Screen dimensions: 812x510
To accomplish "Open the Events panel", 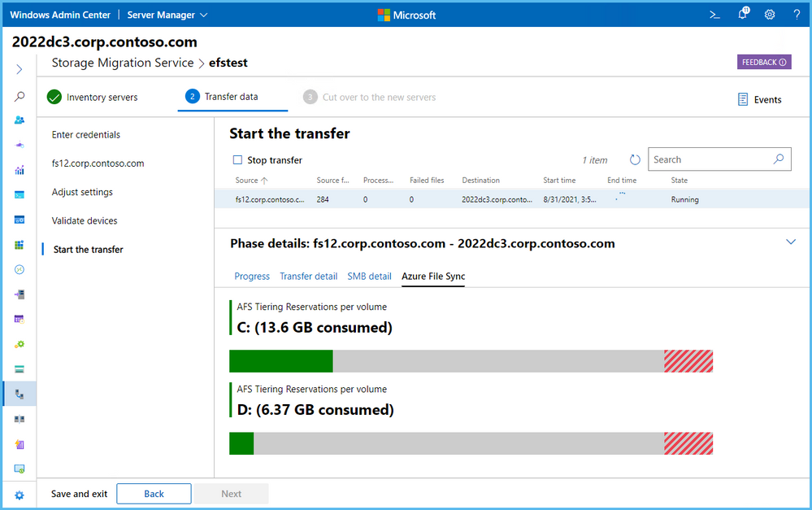I will coord(759,99).
